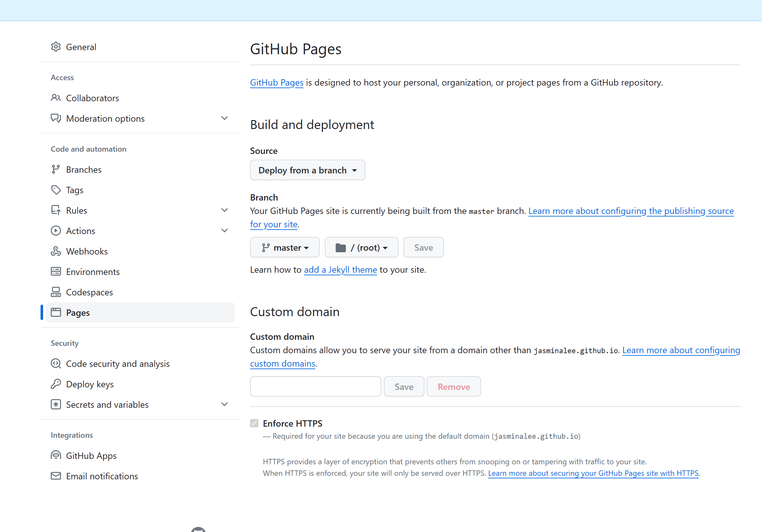Image resolution: width=762 pixels, height=532 pixels.
Task: Click the Email notifications envelope icon
Action: point(56,476)
